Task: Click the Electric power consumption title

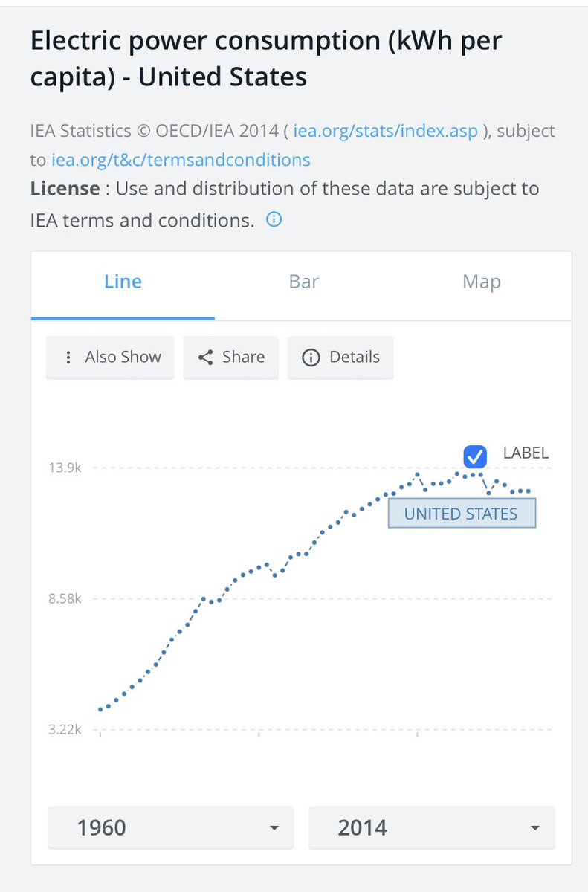Action: click(x=266, y=58)
